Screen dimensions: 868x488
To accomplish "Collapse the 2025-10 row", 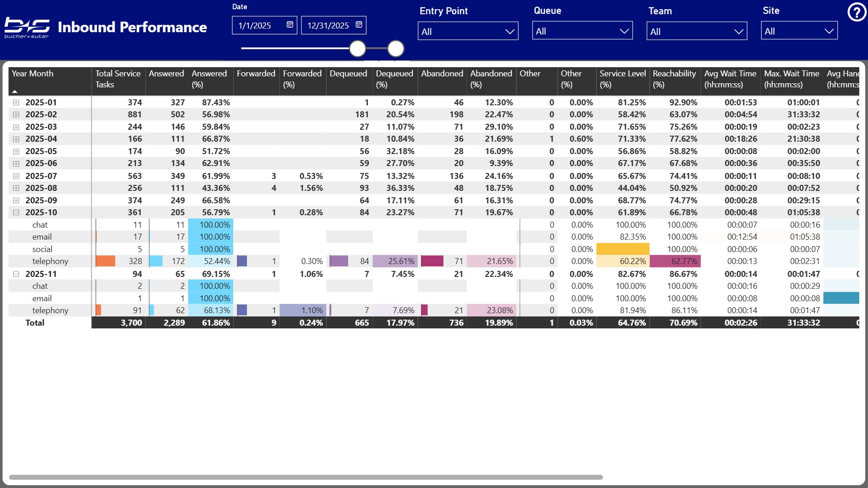I will point(16,212).
